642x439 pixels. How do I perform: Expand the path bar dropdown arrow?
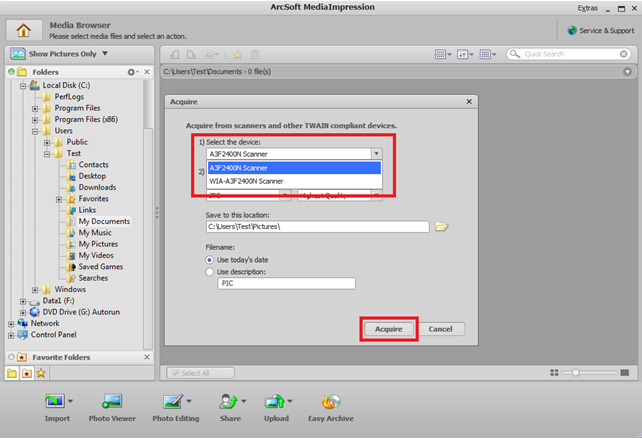tap(627, 72)
